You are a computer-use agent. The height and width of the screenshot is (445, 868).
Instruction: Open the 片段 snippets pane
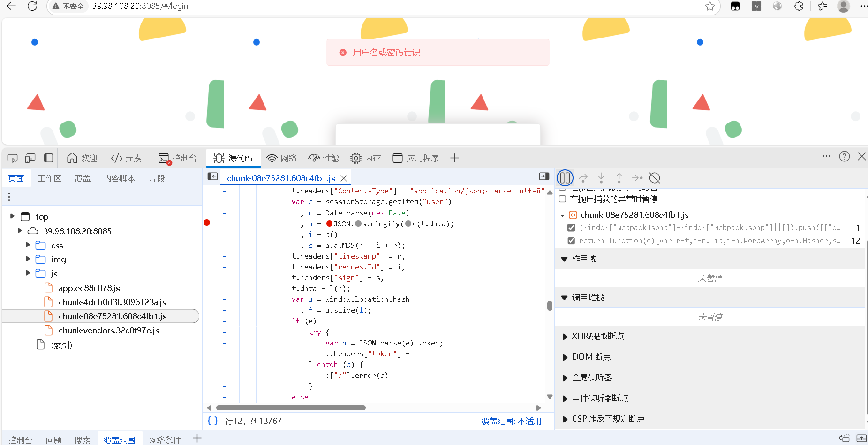click(x=157, y=178)
